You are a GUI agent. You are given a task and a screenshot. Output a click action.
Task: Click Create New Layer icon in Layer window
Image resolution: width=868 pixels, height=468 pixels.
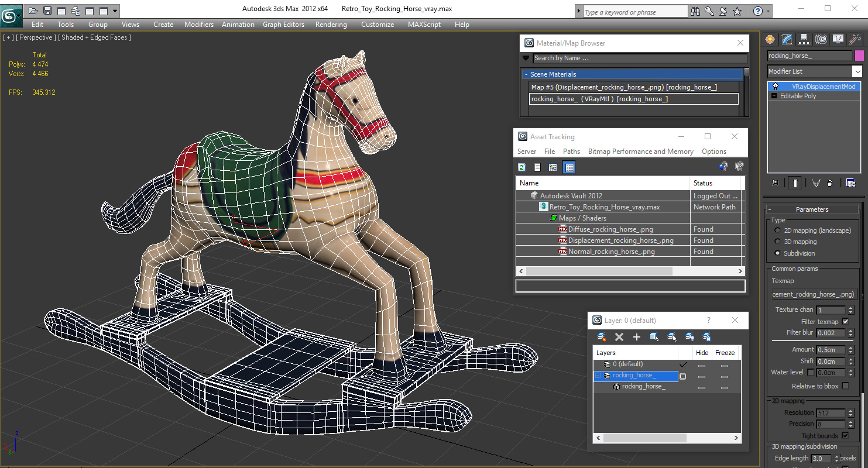[x=602, y=337]
